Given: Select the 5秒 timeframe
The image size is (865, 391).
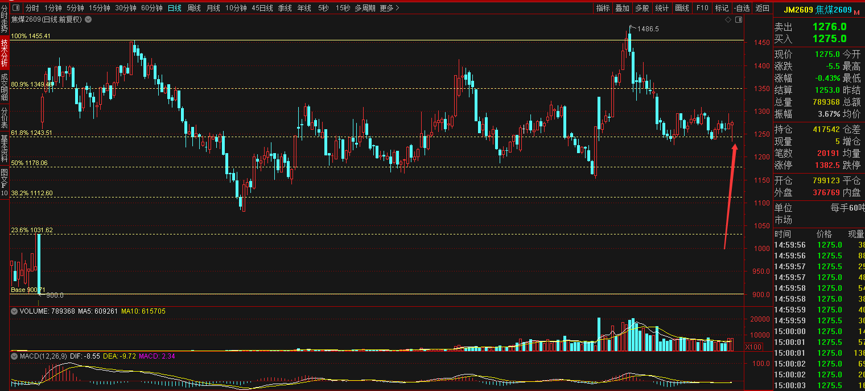Looking at the screenshot, I should (x=323, y=8).
